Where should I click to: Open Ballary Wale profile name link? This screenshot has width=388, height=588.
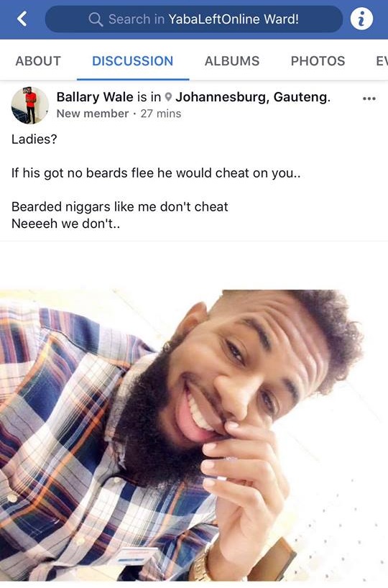(95, 97)
